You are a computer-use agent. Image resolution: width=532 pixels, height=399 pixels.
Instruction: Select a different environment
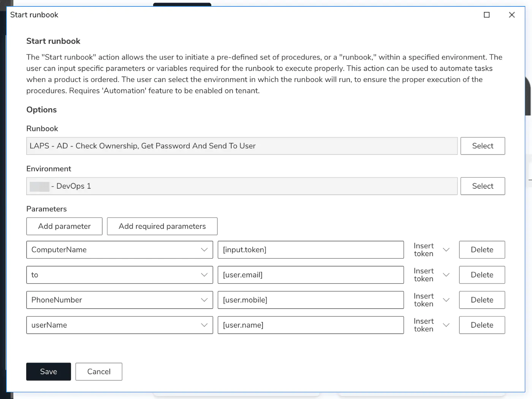click(483, 186)
